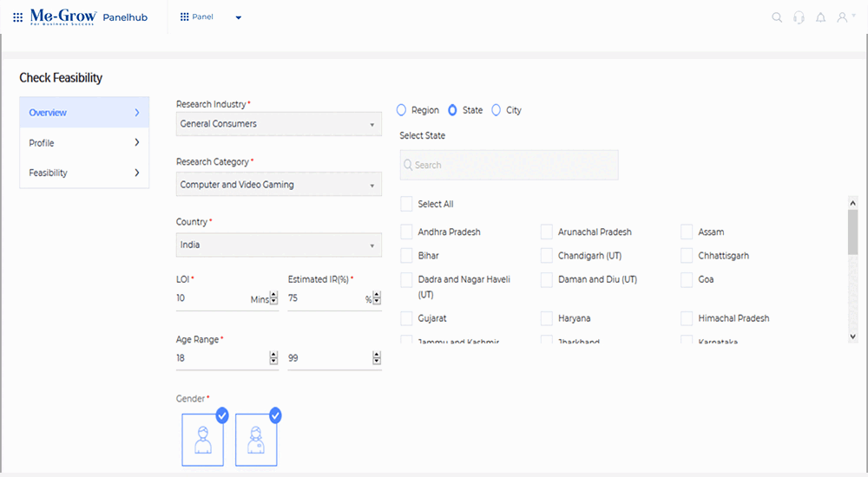Click the Select State label

423,135
